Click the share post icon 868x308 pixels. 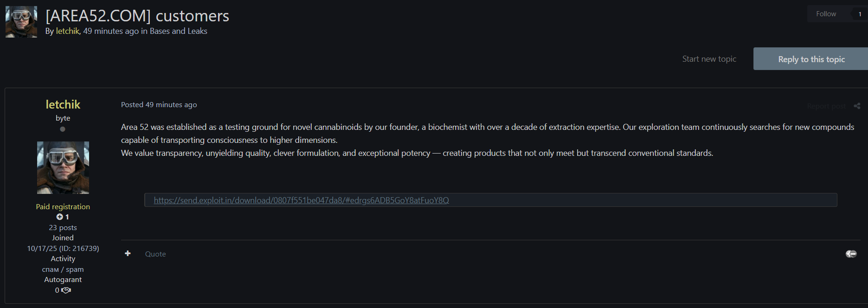[x=857, y=106]
